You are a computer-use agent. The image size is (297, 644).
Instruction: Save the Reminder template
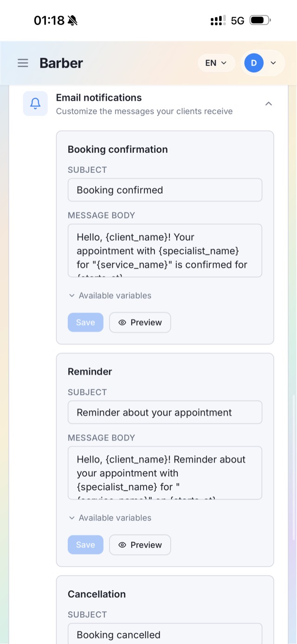coord(85,545)
